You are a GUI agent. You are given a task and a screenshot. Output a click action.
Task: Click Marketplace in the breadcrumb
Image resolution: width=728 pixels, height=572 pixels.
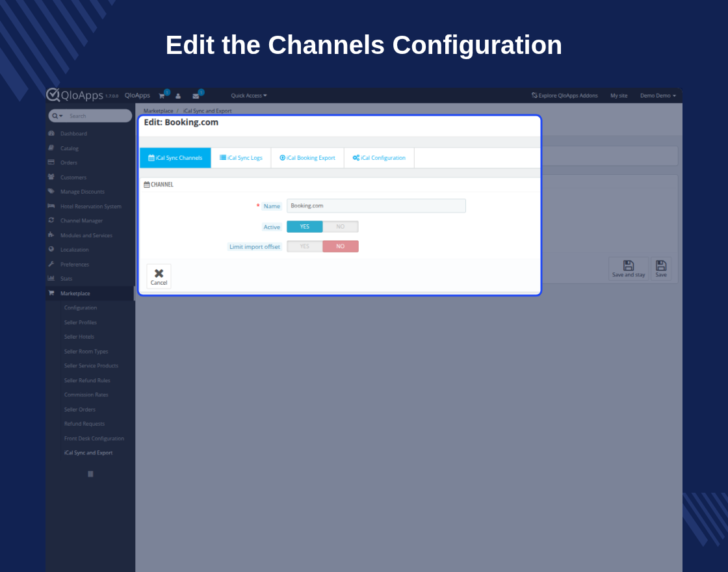point(159,111)
